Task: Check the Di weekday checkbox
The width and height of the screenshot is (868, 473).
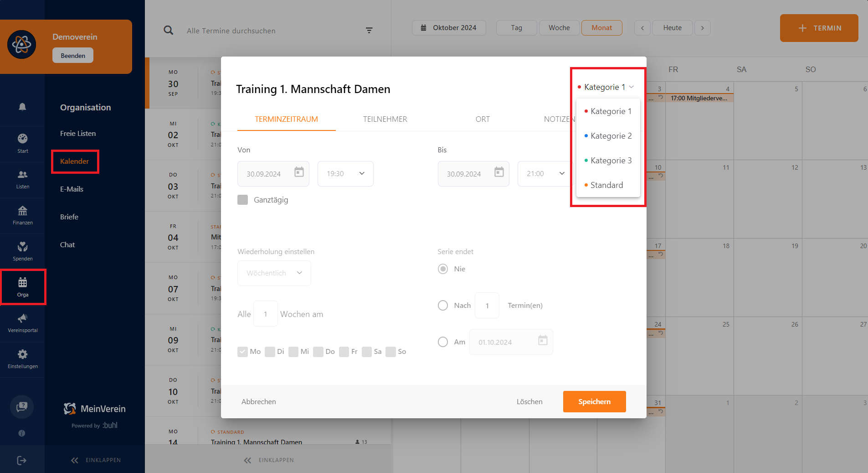Action: click(x=270, y=352)
